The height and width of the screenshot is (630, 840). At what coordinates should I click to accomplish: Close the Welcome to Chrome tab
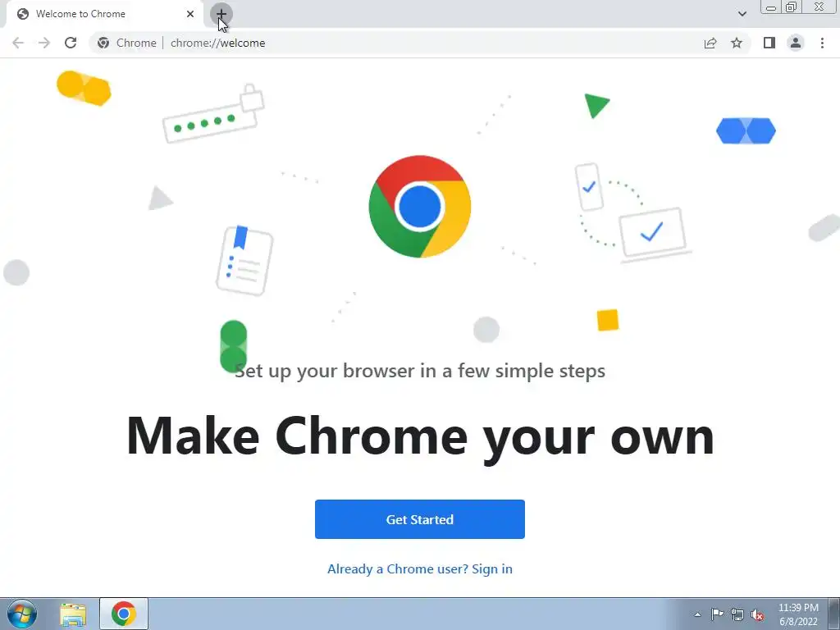point(190,14)
